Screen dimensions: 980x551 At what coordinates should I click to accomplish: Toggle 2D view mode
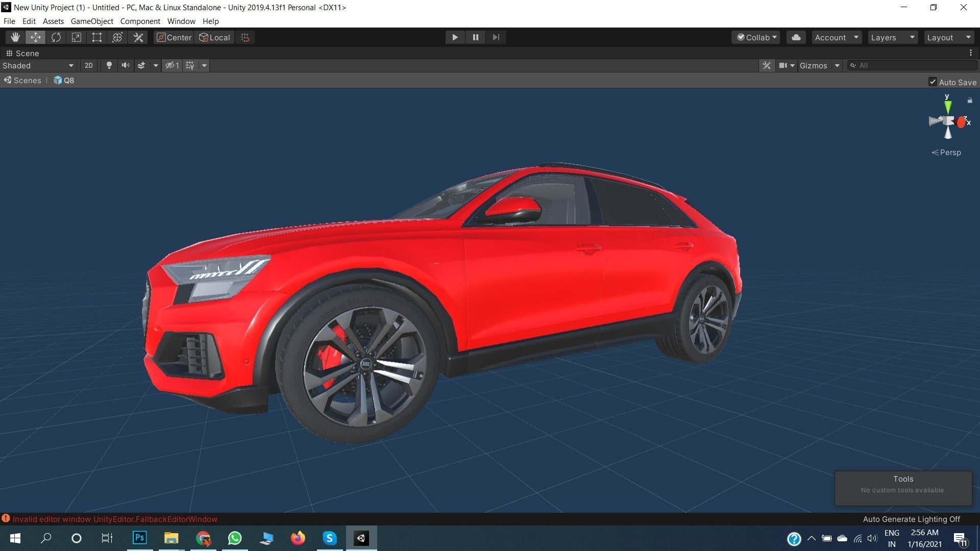(88, 65)
